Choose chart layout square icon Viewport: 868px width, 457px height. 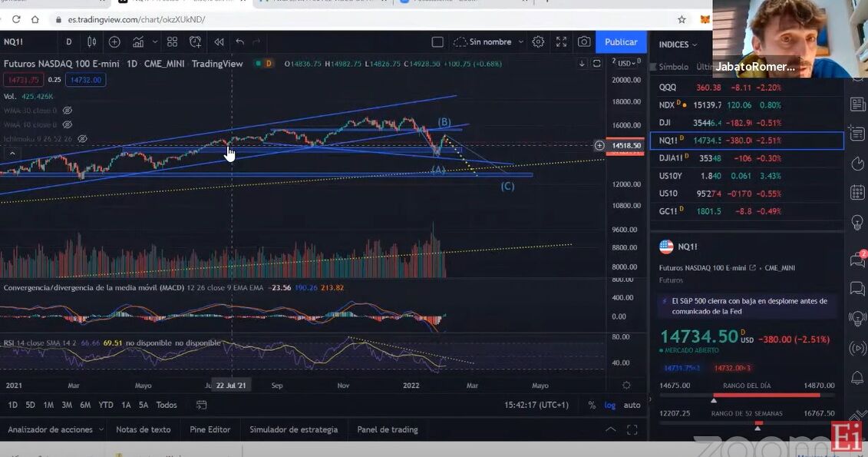click(437, 42)
